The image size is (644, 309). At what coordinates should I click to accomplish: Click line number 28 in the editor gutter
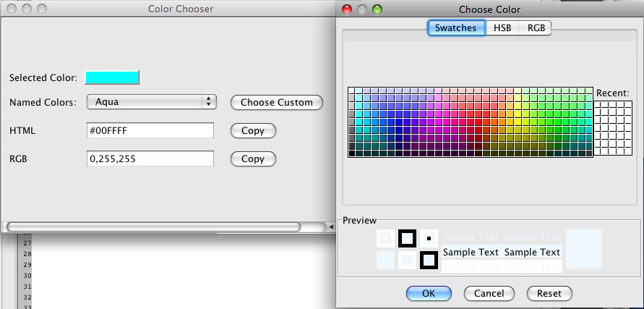[27, 254]
